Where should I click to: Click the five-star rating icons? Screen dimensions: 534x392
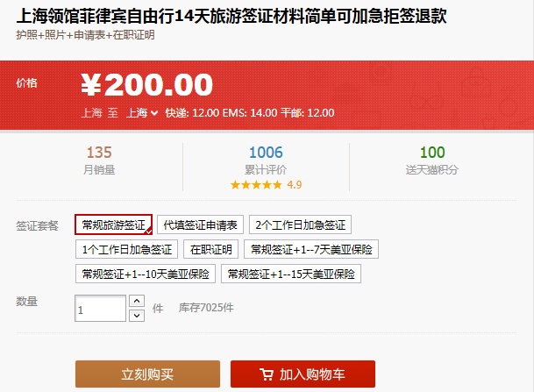(256, 185)
